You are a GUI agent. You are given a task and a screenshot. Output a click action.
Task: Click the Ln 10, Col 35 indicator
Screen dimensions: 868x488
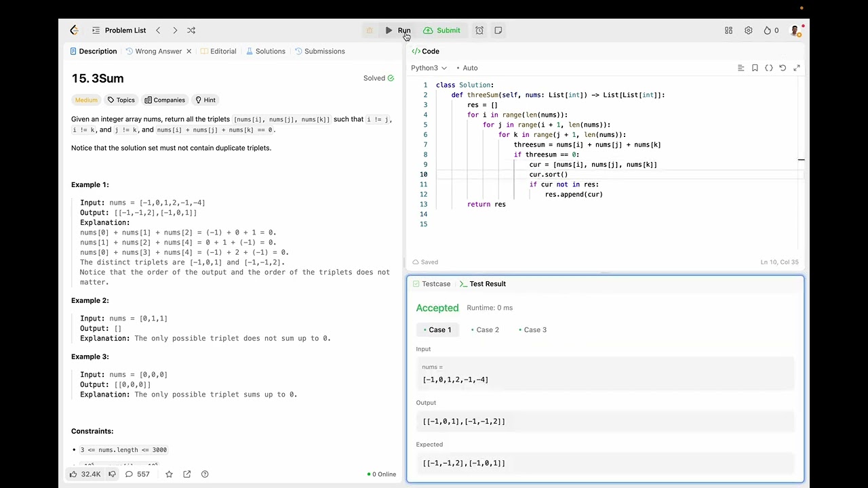tap(779, 262)
